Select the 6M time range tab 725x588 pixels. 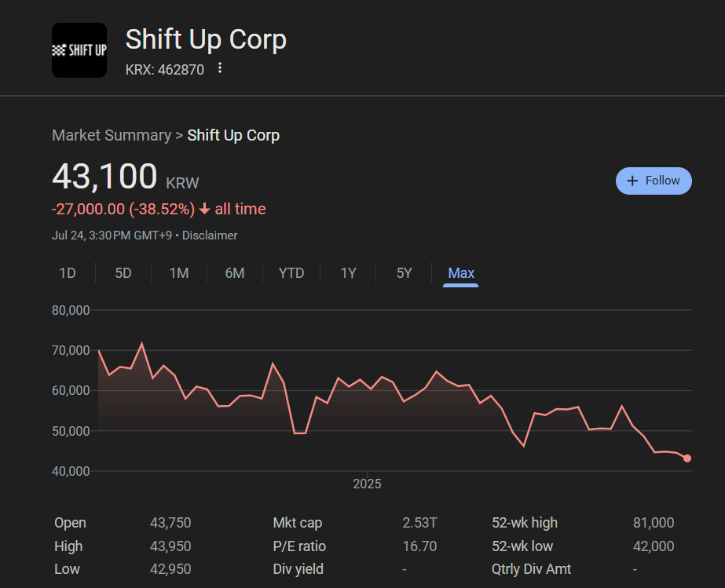coord(235,273)
